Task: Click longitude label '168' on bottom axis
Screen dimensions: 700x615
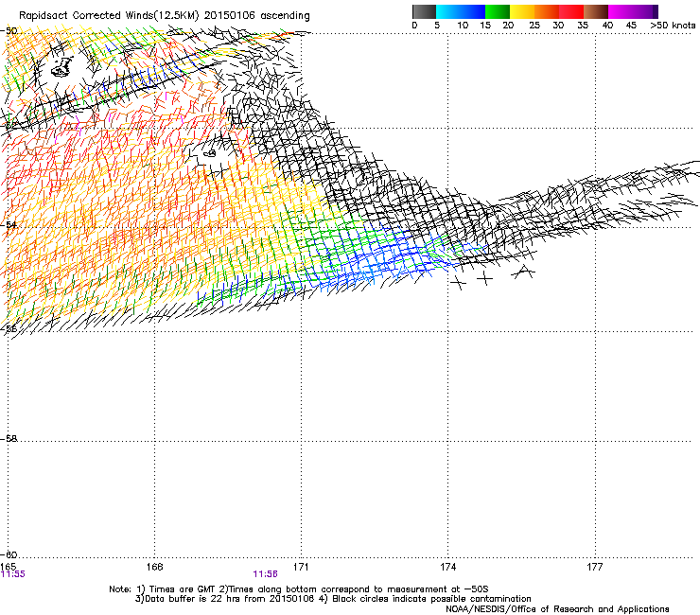Action: (155, 567)
